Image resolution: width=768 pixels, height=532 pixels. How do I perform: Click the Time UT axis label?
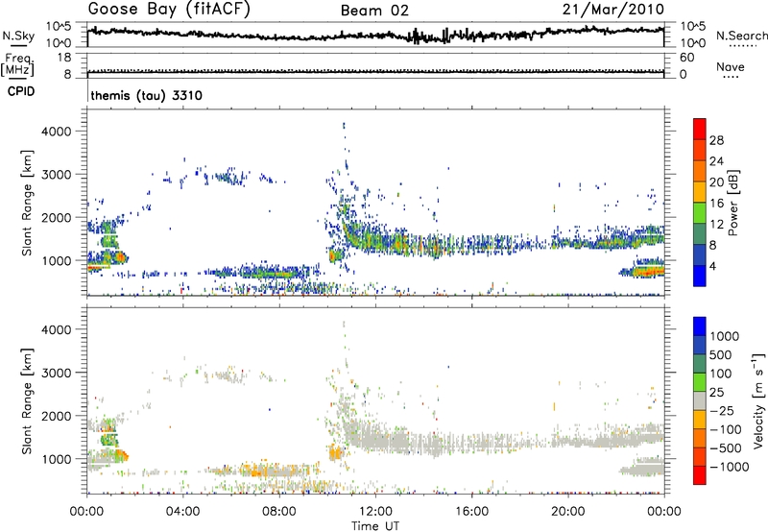(375, 526)
